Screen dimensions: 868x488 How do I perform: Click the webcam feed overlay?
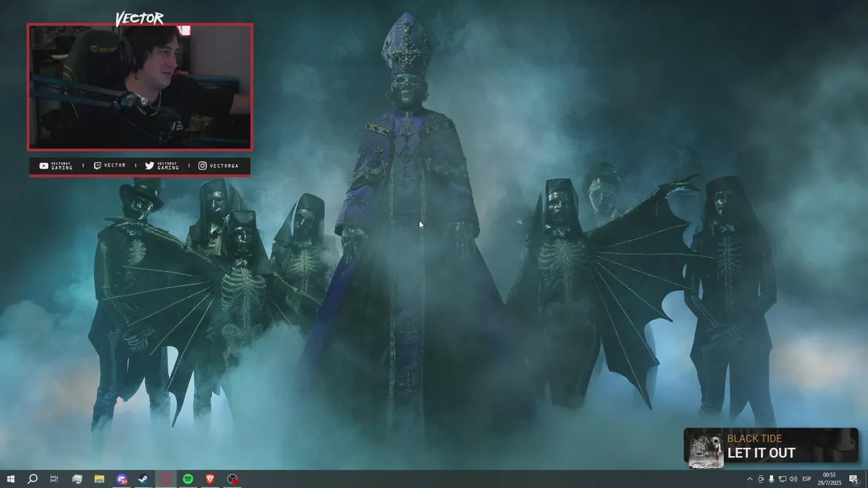click(x=140, y=87)
